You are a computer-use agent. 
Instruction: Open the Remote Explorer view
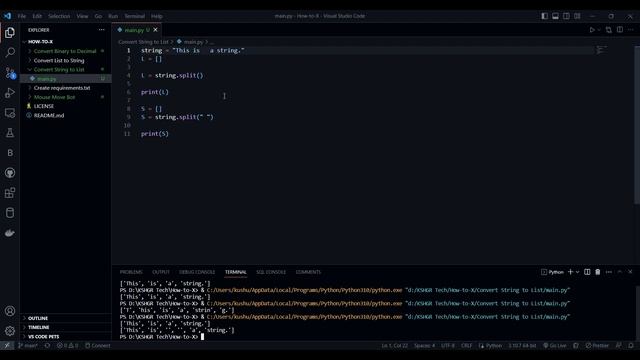coord(10,113)
